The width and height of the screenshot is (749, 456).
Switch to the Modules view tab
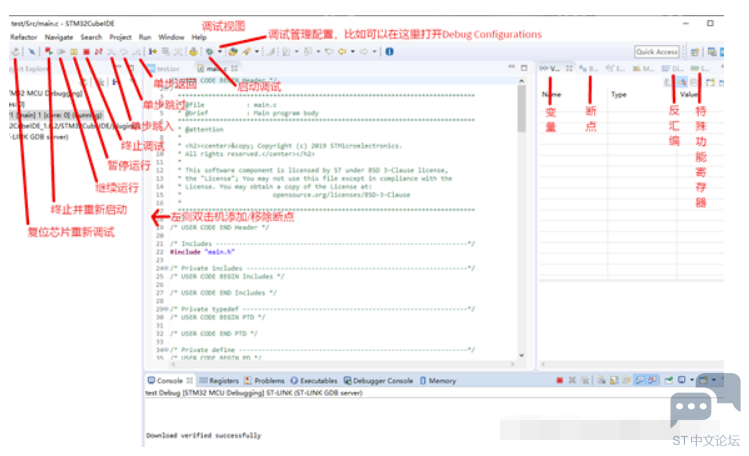643,69
